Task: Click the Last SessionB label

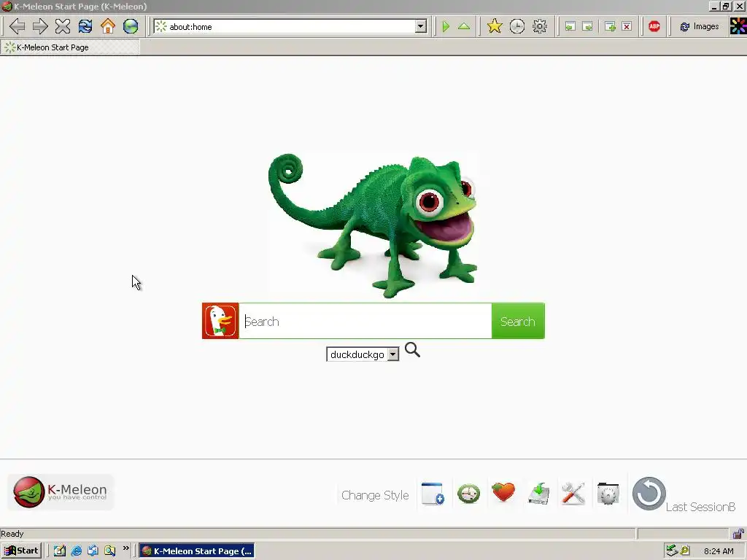Action: [x=700, y=507]
